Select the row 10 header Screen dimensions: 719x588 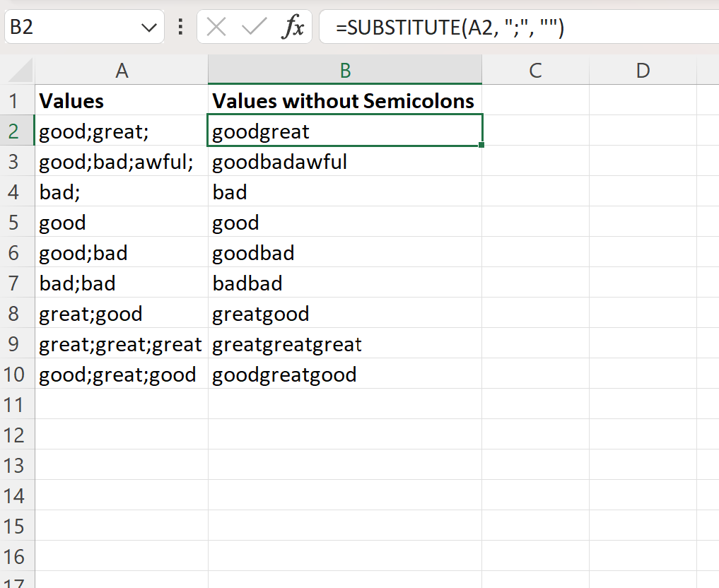tap(16, 375)
